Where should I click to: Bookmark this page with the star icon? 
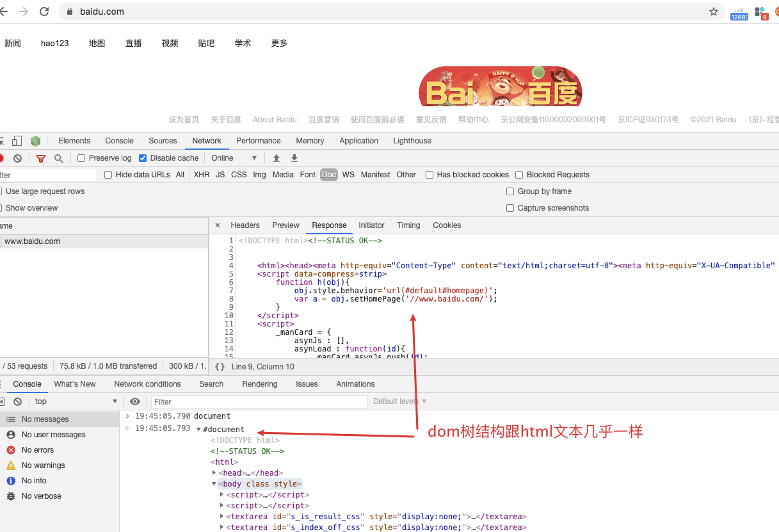pos(714,12)
